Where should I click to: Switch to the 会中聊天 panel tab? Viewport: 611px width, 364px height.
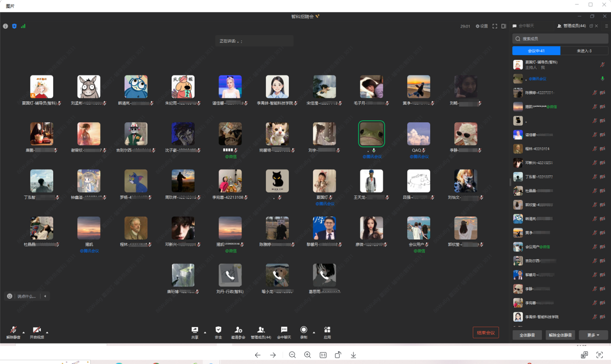coord(524,26)
